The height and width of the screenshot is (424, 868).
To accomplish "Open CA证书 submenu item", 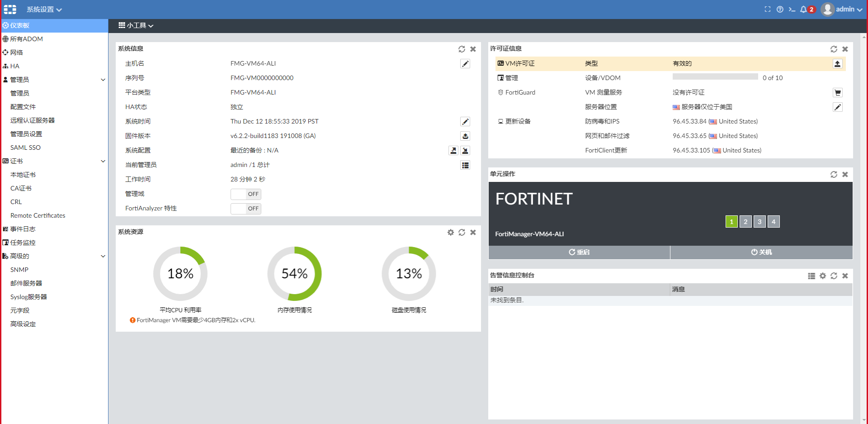I will pyautogui.click(x=21, y=188).
